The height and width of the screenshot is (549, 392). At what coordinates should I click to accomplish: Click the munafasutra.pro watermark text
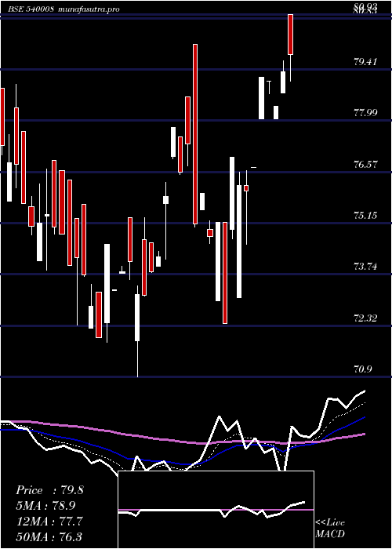point(89,9)
